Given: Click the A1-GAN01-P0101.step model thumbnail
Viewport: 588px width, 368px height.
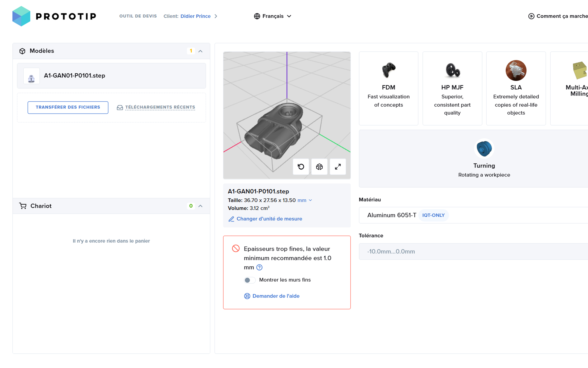Looking at the screenshot, I should coord(31,76).
